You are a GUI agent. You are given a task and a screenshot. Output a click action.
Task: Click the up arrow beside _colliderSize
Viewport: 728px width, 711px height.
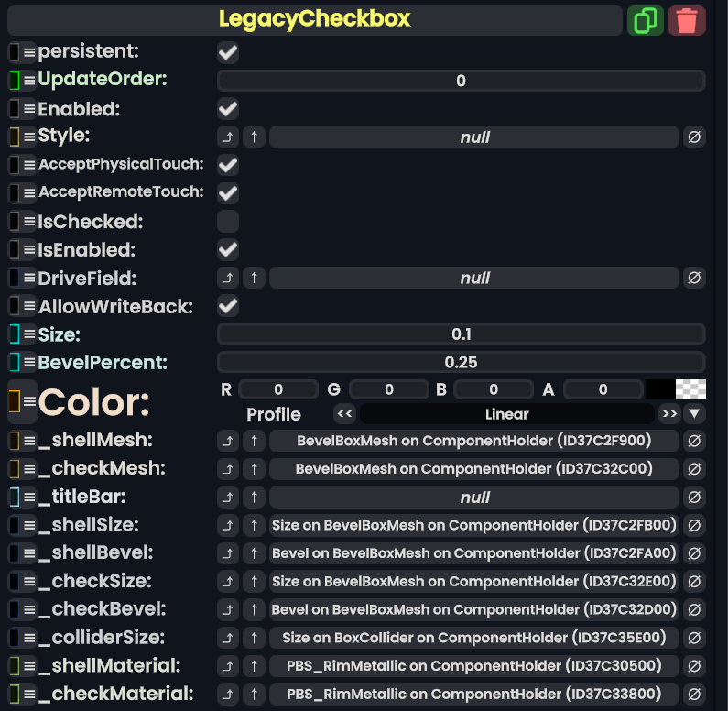click(x=255, y=638)
